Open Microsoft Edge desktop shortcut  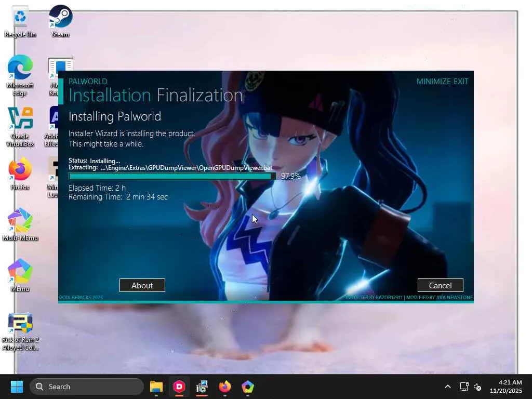click(20, 75)
